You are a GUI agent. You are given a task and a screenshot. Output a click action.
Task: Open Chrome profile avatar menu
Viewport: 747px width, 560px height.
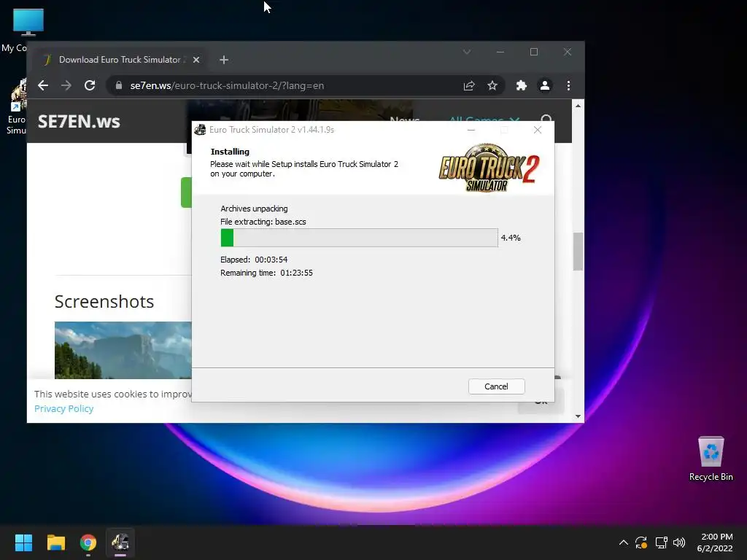544,86
